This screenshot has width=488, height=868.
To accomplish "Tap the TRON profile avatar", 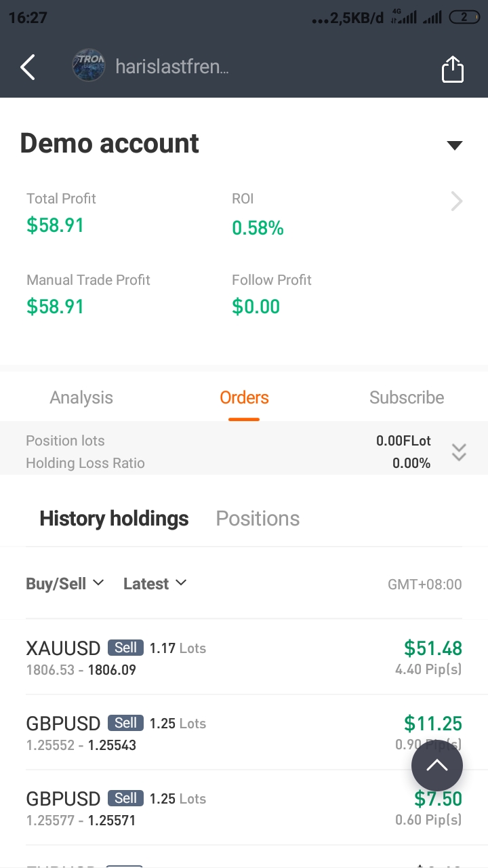I will 89,66.
